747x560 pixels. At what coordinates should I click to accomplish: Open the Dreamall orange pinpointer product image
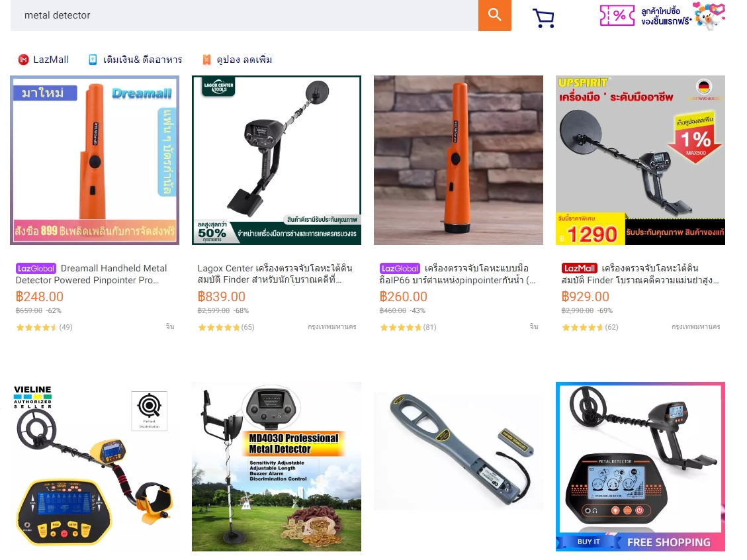(95, 160)
